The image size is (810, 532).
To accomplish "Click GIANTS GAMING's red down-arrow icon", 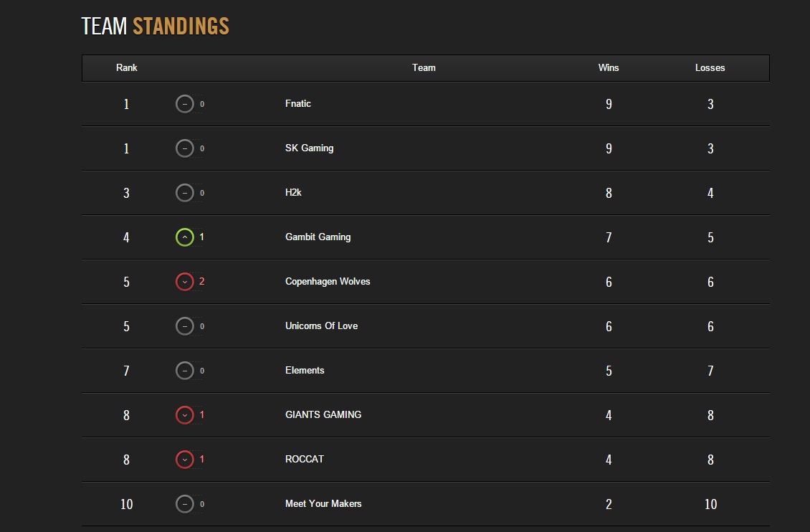I will tap(184, 414).
